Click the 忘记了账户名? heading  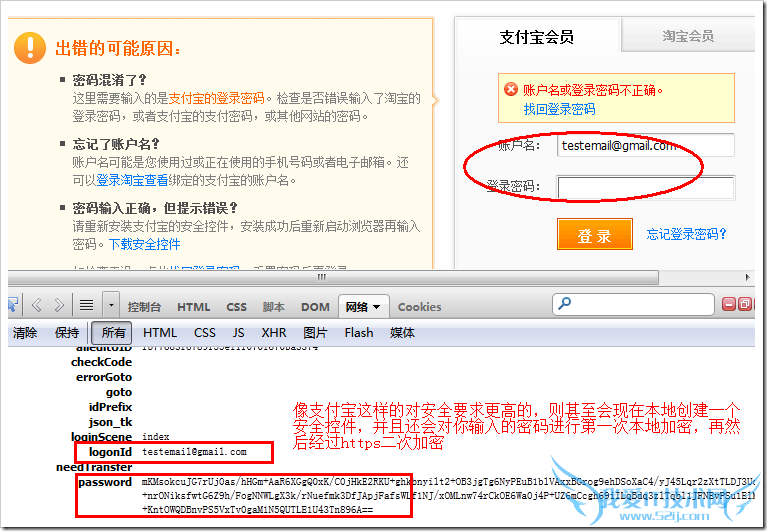coord(116,144)
